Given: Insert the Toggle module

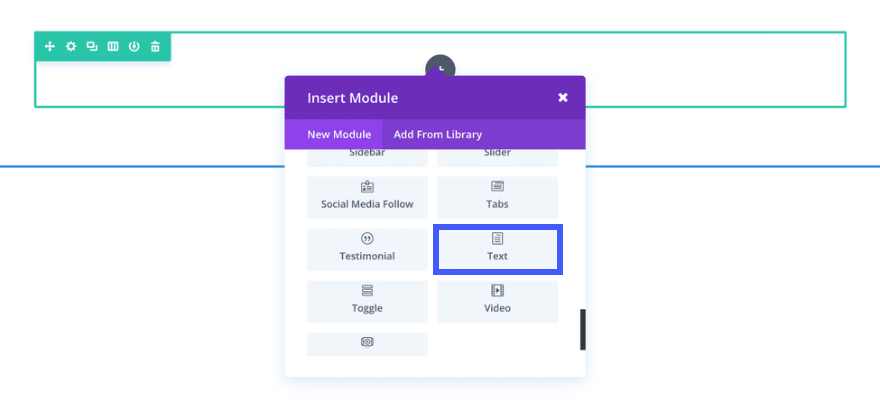Looking at the screenshot, I should 367,301.
